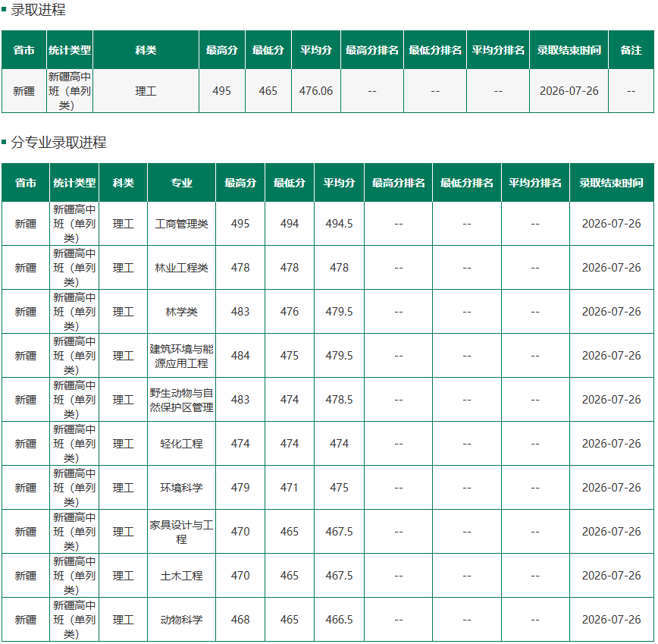Click the 工商管理类 major cell

181,224
